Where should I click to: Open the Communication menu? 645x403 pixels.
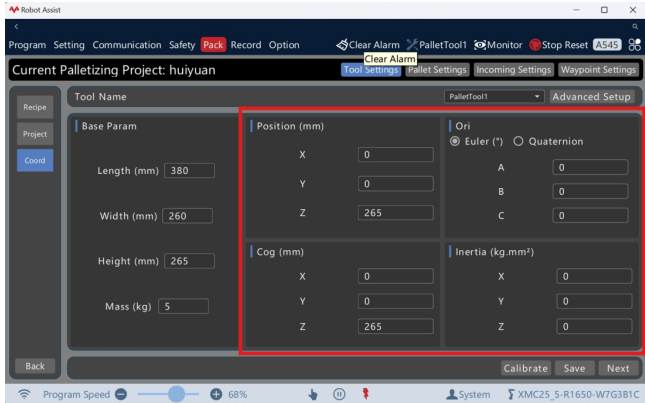(127, 45)
